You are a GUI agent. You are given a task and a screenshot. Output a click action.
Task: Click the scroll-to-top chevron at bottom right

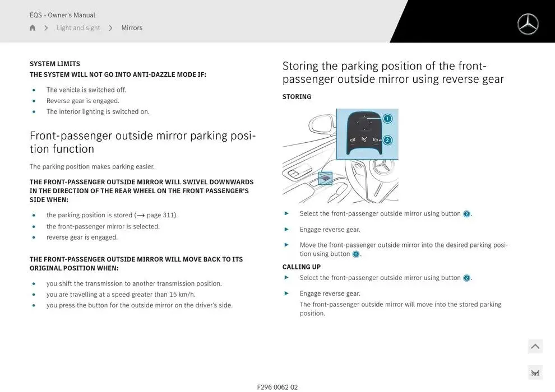535,346
